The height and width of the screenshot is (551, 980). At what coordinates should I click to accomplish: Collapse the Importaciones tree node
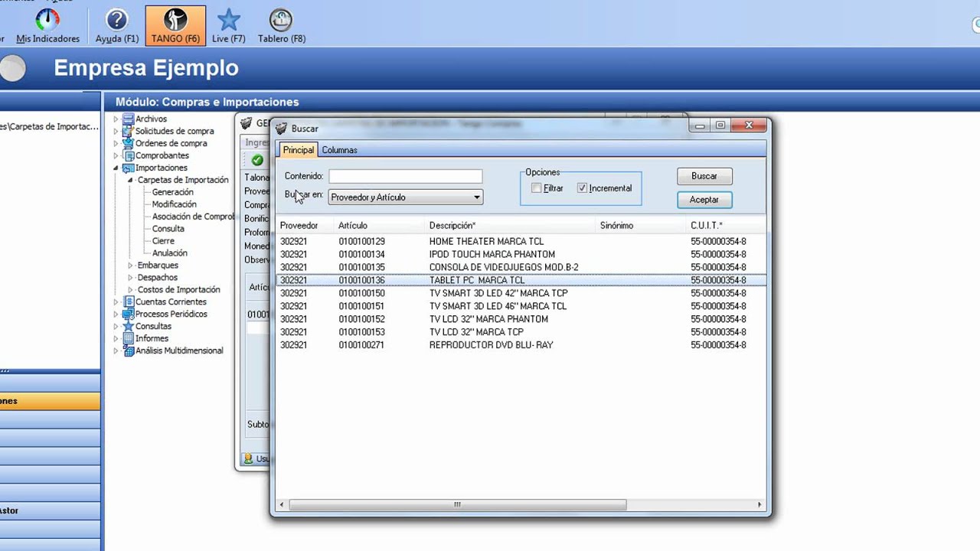point(116,168)
